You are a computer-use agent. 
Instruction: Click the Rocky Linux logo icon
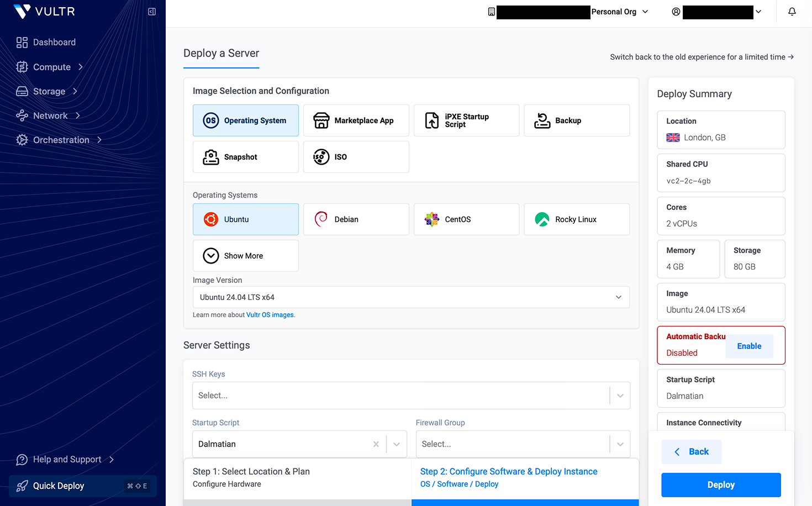tap(542, 219)
